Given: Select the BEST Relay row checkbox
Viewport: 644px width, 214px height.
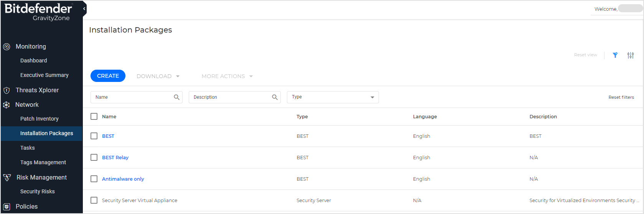Looking at the screenshot, I should click(94, 157).
